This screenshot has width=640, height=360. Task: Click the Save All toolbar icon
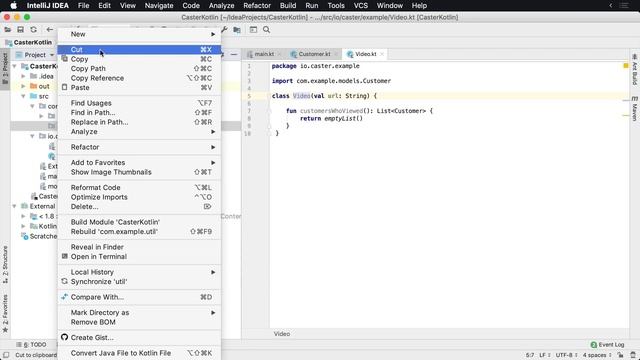point(20,29)
